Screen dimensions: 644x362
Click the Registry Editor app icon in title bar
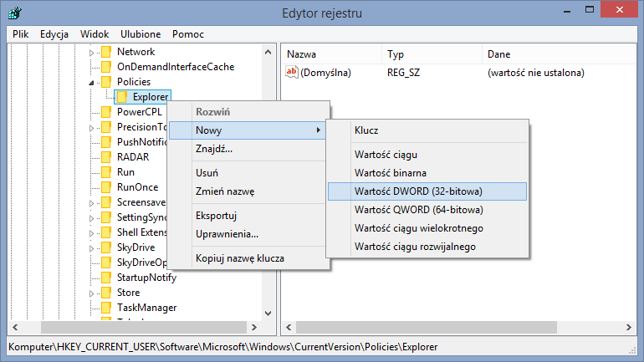(x=15, y=13)
